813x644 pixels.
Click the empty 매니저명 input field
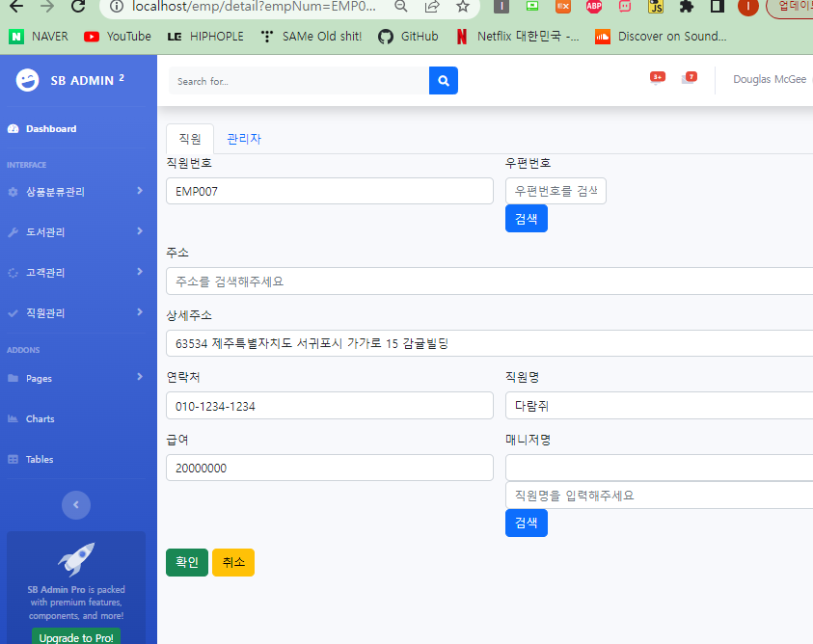click(x=659, y=468)
